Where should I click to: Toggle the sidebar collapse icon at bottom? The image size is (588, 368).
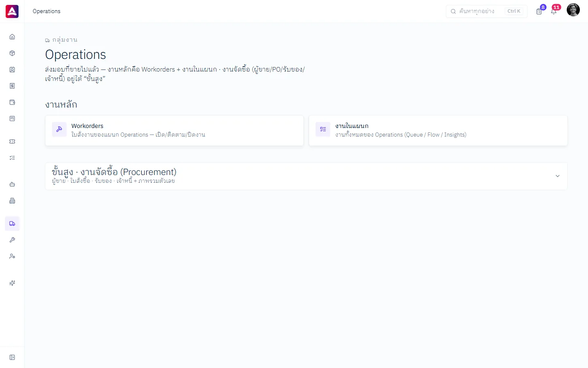(x=12, y=357)
